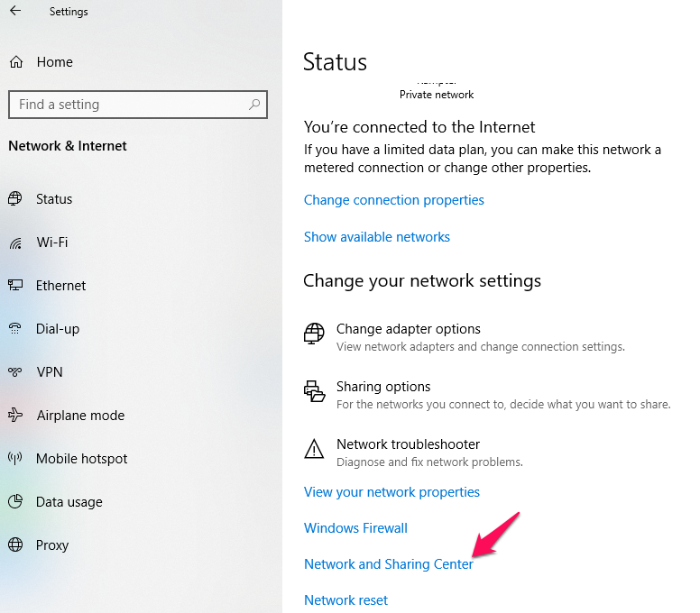Click Change connection properties link
The height and width of the screenshot is (613, 700).
tap(393, 200)
